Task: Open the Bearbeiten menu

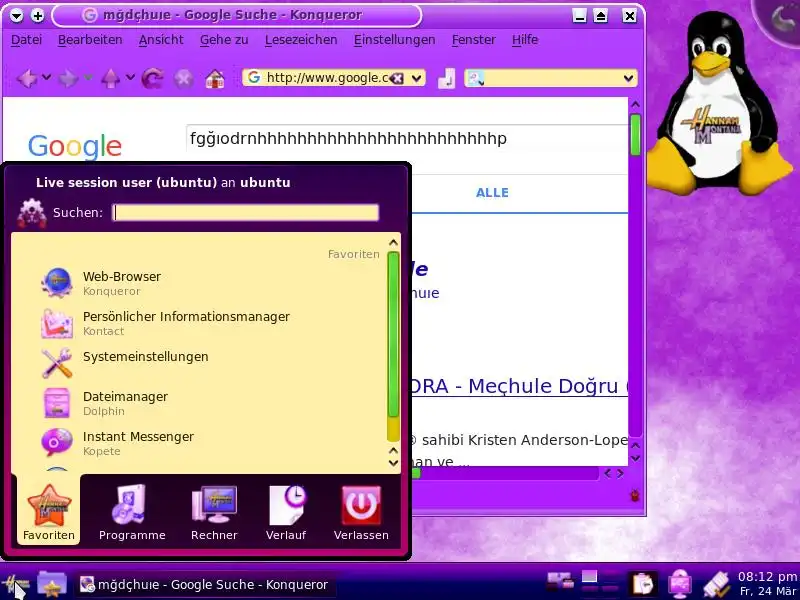Action: [x=90, y=40]
